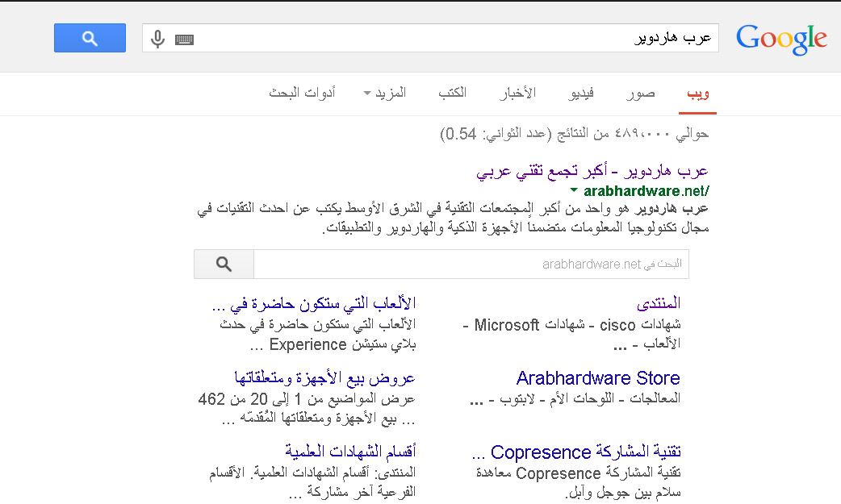Image resolution: width=841 pixels, height=504 pixels.
Task: Open the المنتدى sitelink
Action: [659, 303]
